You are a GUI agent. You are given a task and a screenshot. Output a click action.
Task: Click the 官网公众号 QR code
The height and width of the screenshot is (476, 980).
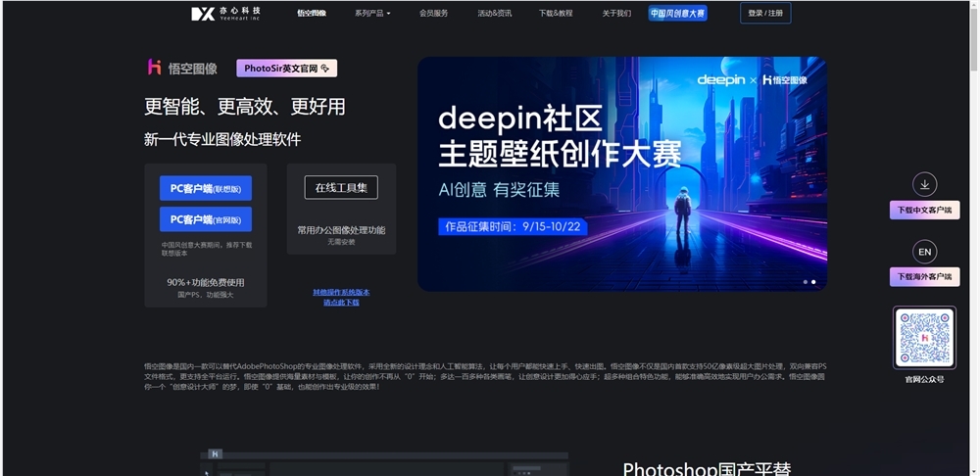coord(924,337)
